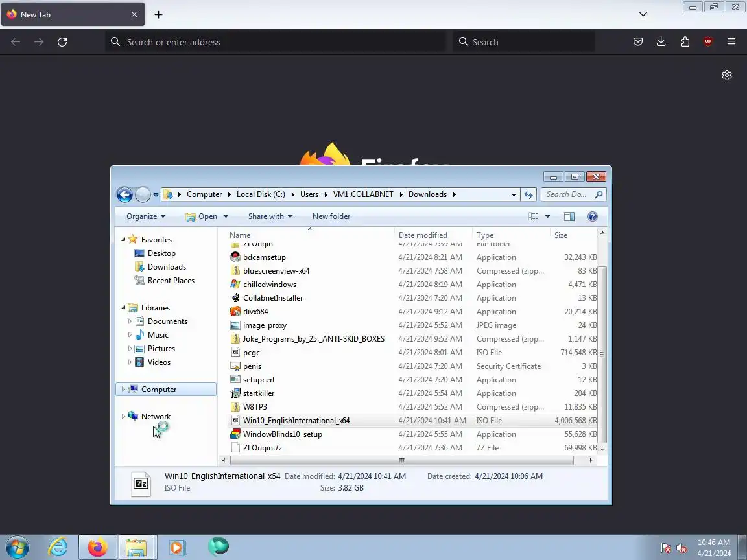This screenshot has width=747, height=560.
Task: Go back in Explorer window
Action: pos(124,194)
